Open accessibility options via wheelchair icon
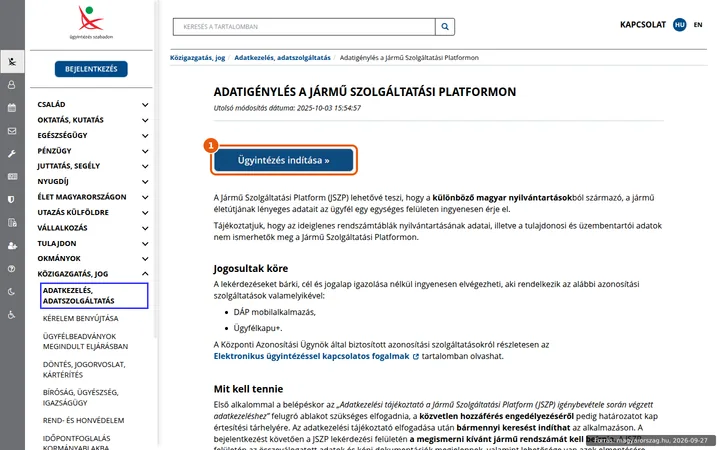The width and height of the screenshot is (720, 450). pos(12,315)
